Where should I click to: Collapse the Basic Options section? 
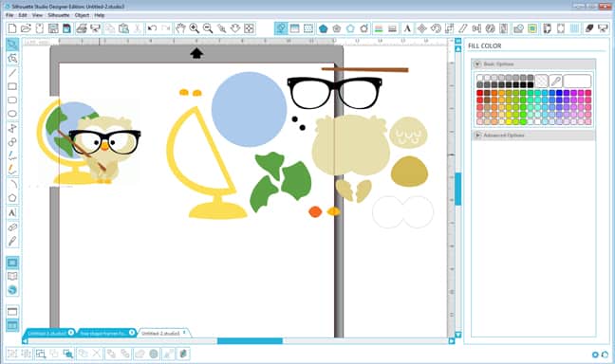coord(477,64)
